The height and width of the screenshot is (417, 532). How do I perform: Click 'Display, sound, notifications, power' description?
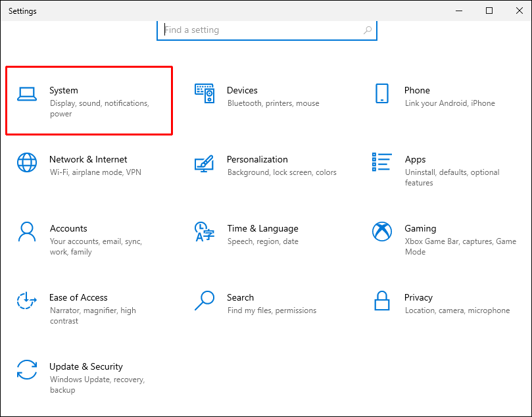point(99,109)
